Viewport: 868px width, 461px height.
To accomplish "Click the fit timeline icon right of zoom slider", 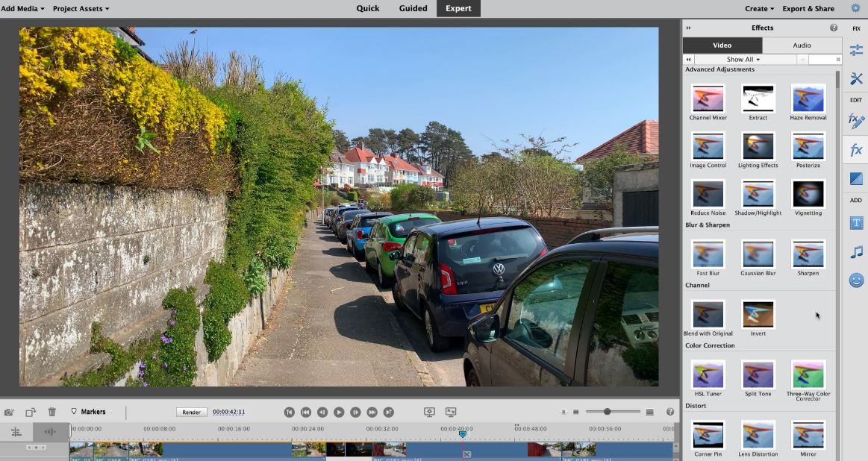I will point(650,412).
